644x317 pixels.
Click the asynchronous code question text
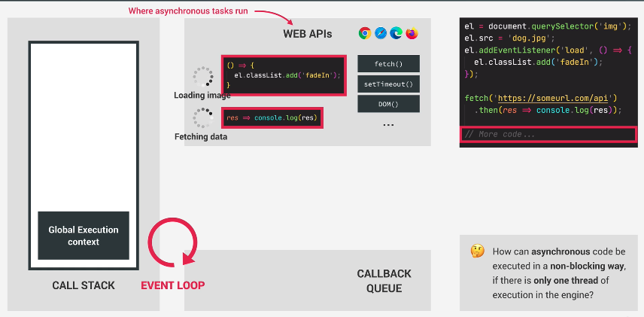coord(559,273)
